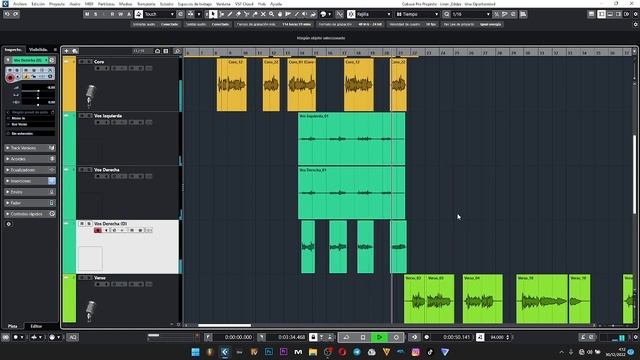640x360 pixels.
Task: Open the Ventana menu
Action: tap(223, 4)
